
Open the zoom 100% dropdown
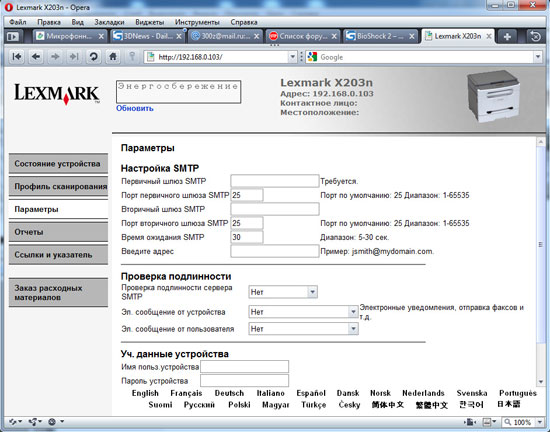pos(540,422)
